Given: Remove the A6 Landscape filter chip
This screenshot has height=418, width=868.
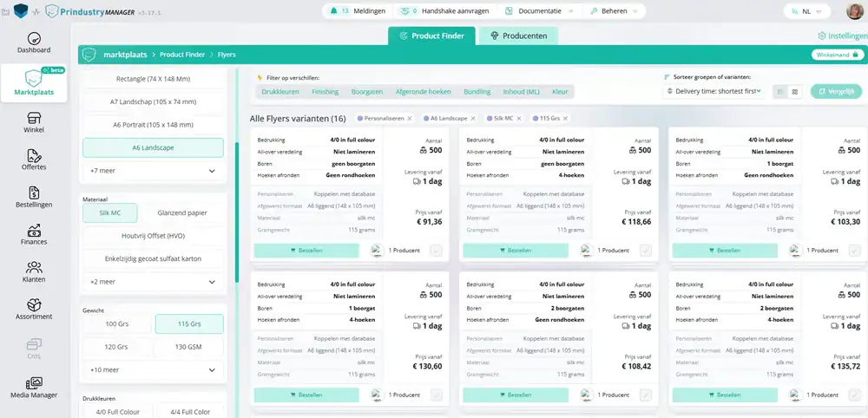Looking at the screenshot, I should point(473,118).
